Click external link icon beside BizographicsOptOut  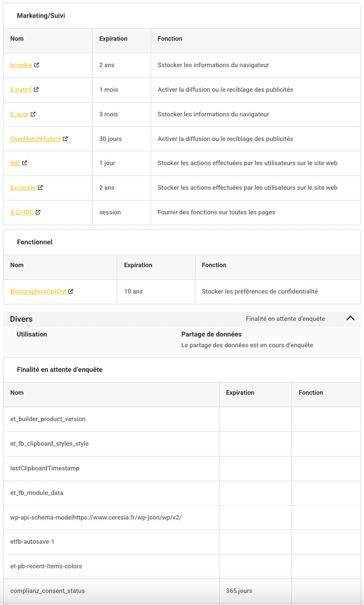pyautogui.click(x=71, y=291)
